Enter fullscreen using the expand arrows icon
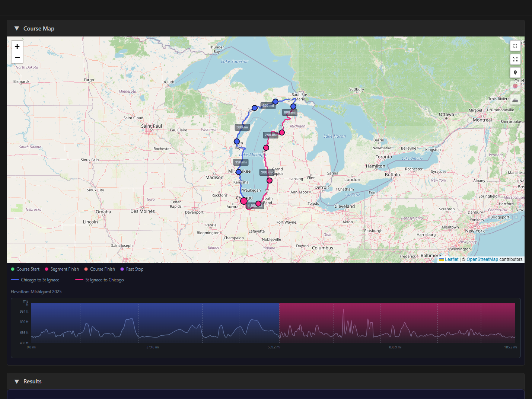This screenshot has width=532, height=399. coord(515,59)
